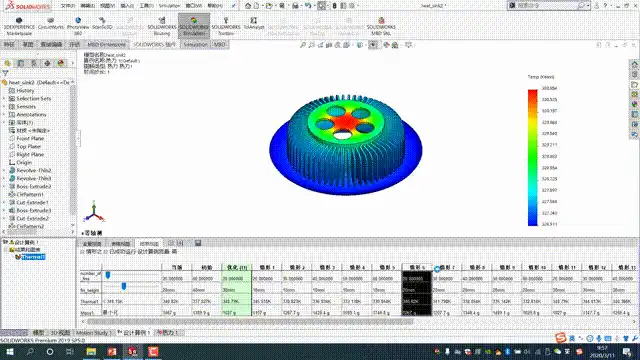Expand the Annotations tree node
The width and height of the screenshot is (640, 360).
[4, 115]
